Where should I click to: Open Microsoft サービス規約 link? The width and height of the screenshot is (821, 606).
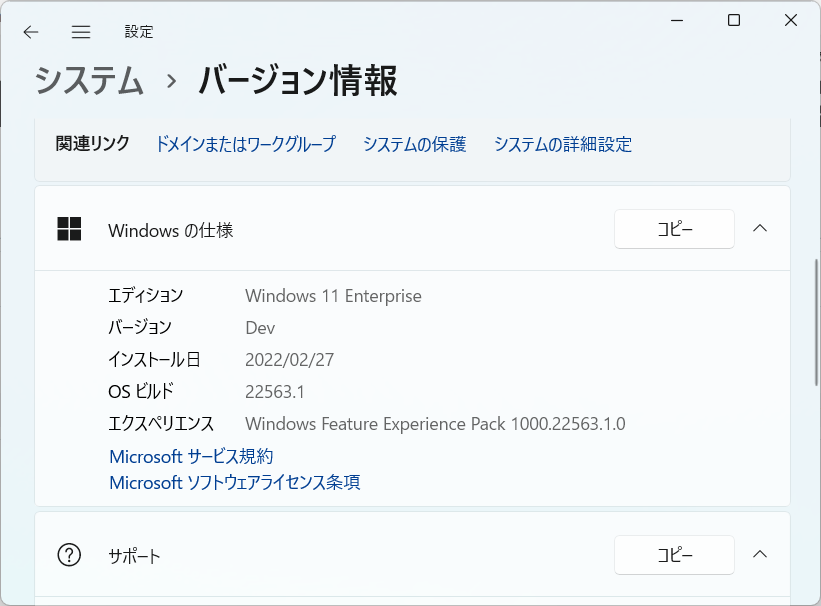pos(191,456)
